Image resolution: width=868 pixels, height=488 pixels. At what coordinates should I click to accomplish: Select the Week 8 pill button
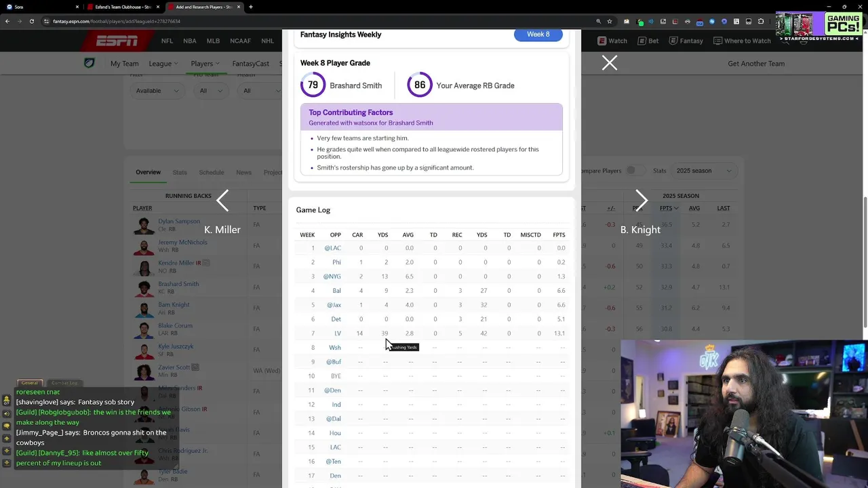coord(538,35)
